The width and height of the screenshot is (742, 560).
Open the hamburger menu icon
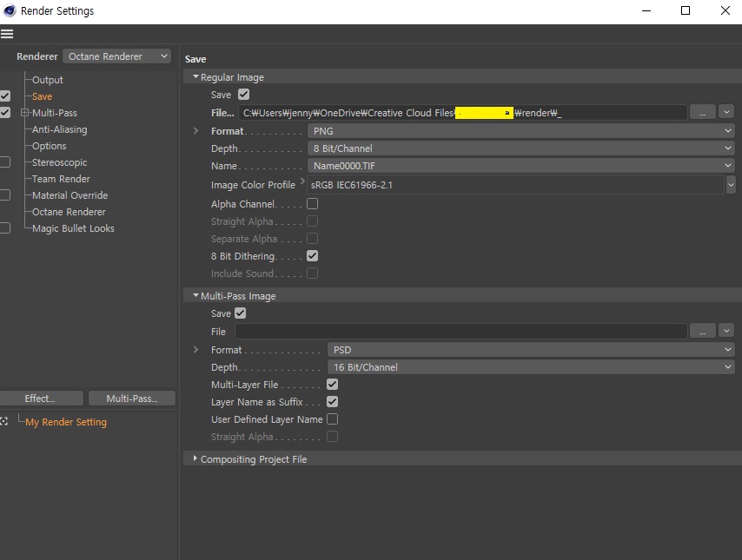pos(7,34)
